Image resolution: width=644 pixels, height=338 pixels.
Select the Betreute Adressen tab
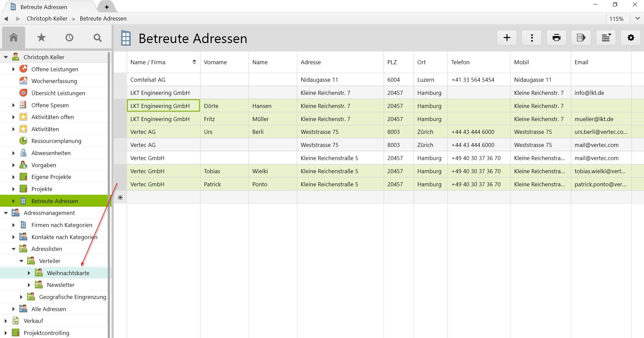[44, 7]
